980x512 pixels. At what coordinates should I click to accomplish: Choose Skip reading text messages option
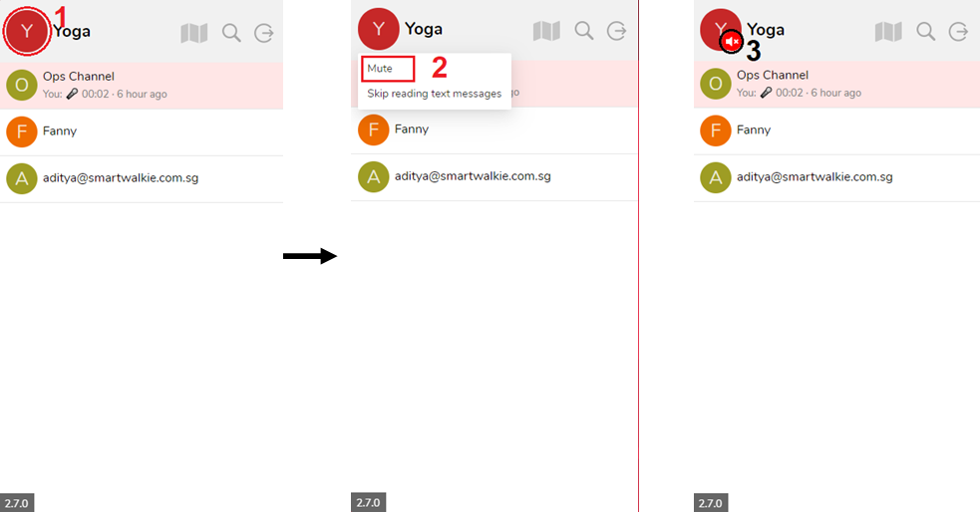435,94
